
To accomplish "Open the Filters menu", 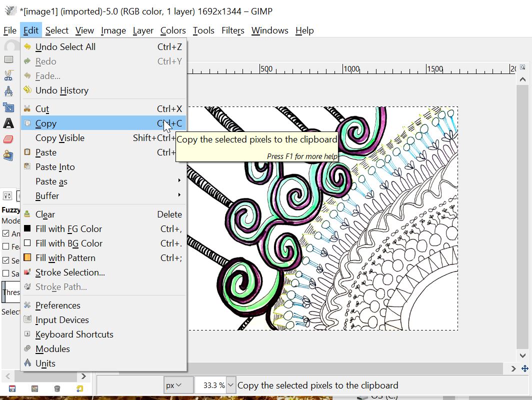I will (x=232, y=30).
